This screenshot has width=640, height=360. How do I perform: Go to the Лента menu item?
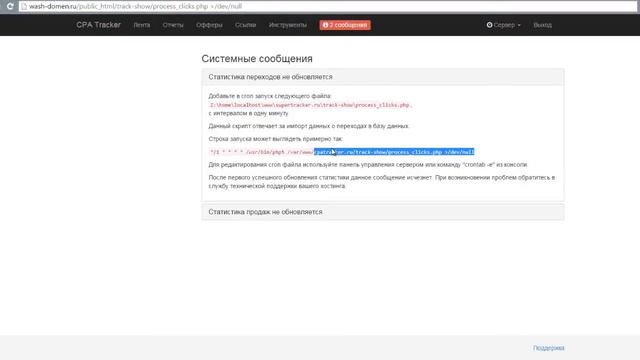[x=142, y=25]
